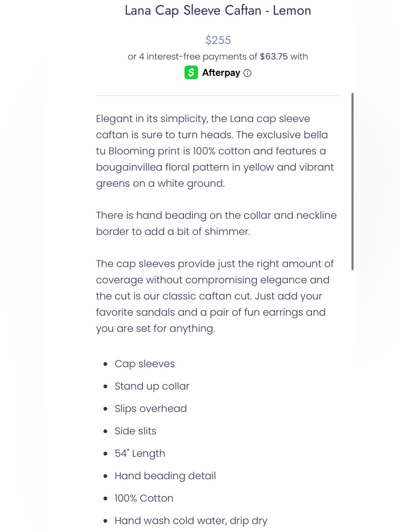
Task: Click the green Cash App dollar icon
Action: click(x=191, y=73)
